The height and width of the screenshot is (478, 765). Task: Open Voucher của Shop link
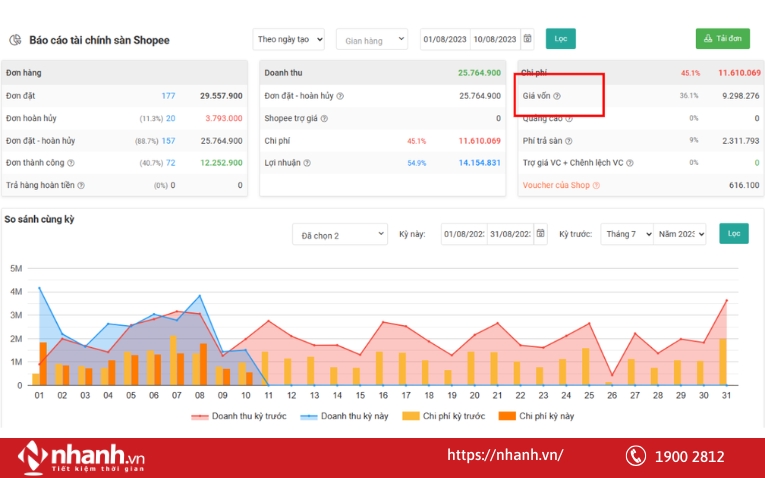tap(556, 185)
